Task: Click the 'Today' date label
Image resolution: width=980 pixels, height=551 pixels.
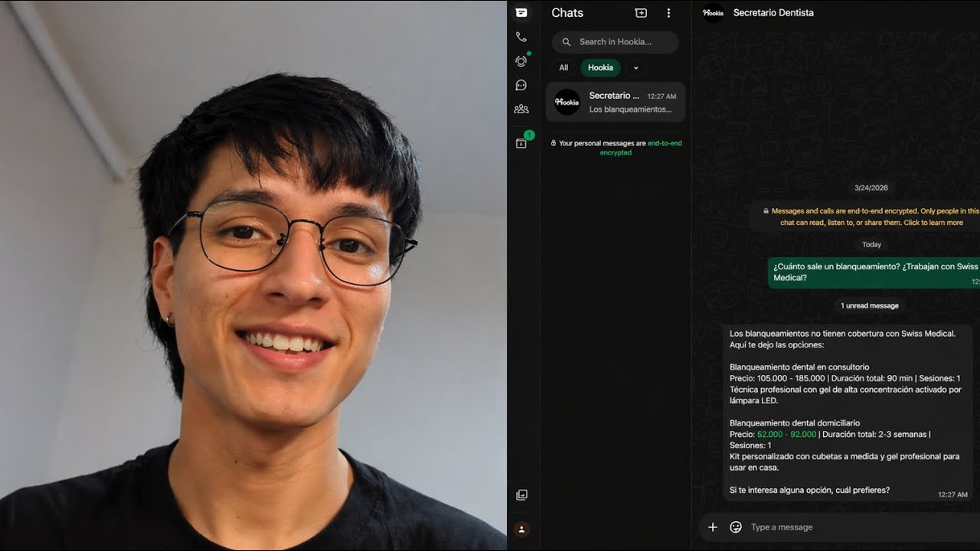Action: pos(871,245)
